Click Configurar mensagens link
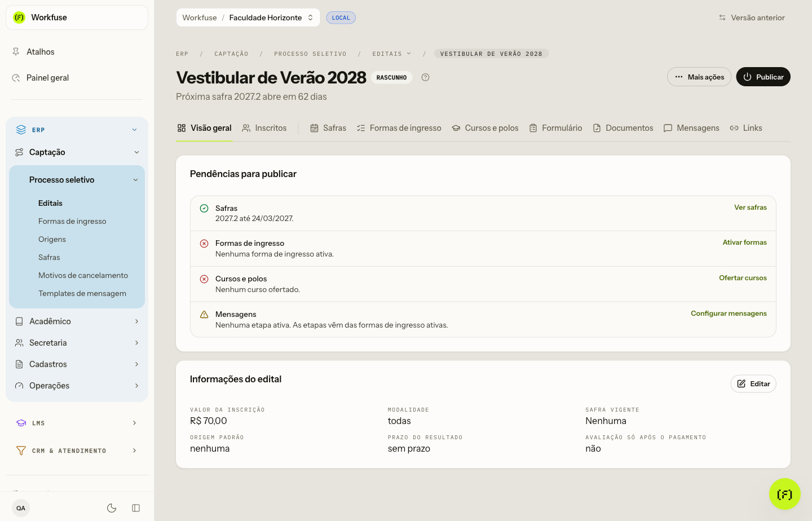 729,314
